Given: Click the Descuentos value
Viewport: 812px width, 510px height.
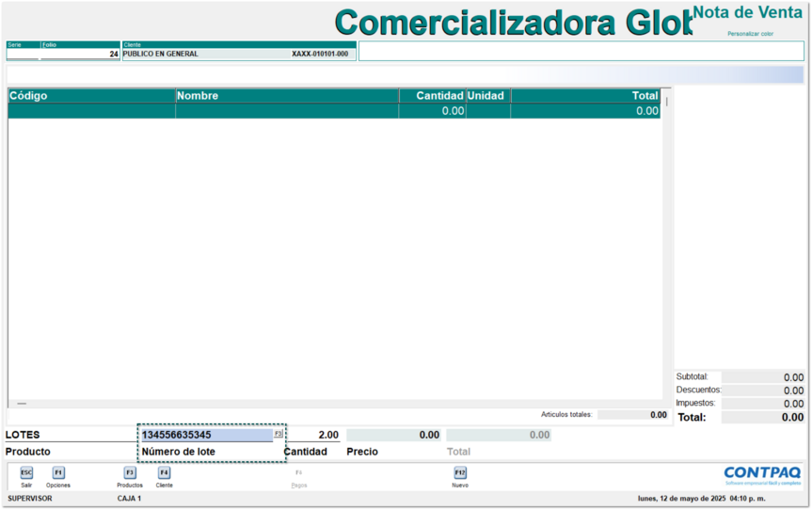Looking at the screenshot, I should click(763, 390).
